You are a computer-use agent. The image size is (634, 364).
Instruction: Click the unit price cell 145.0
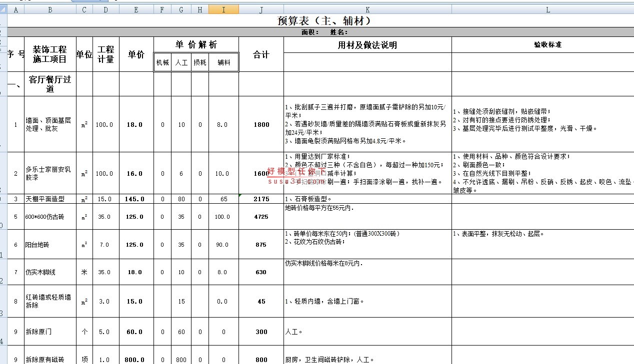pos(136,199)
